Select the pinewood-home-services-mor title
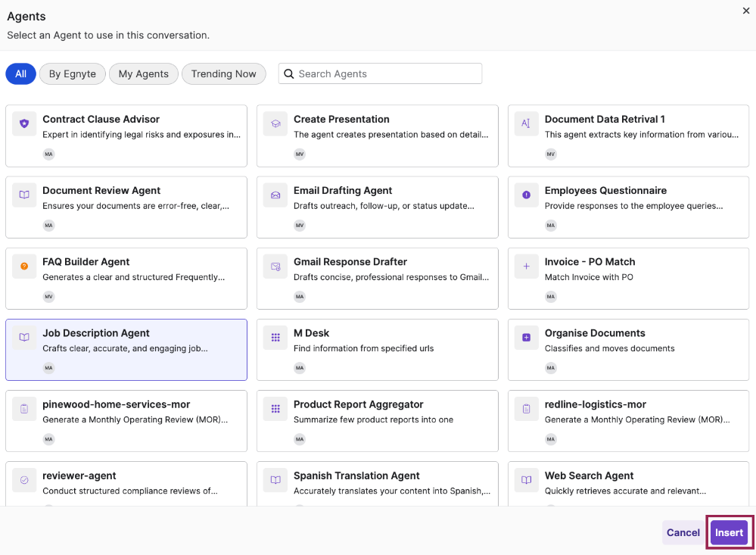 click(117, 404)
